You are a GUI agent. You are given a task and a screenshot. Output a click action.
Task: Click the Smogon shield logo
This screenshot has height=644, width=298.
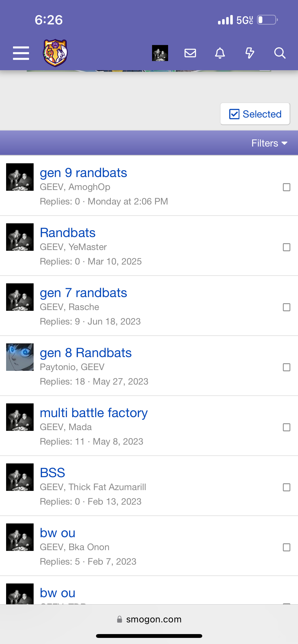coord(55,53)
